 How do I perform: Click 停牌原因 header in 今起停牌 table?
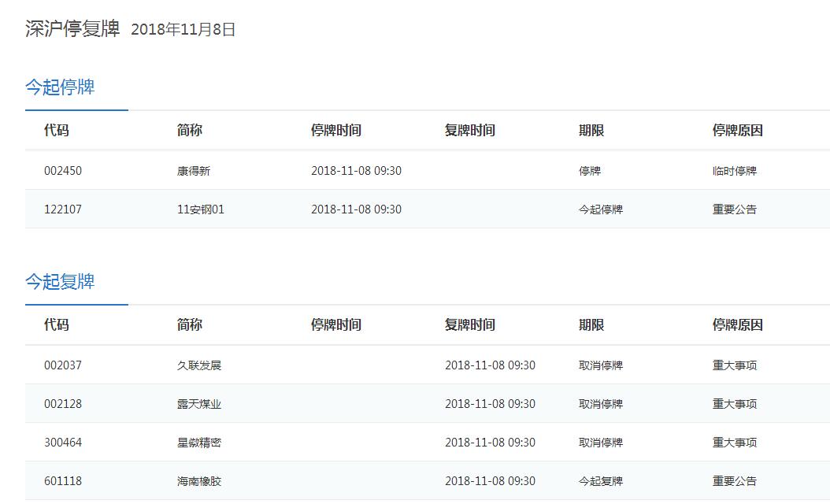point(738,131)
